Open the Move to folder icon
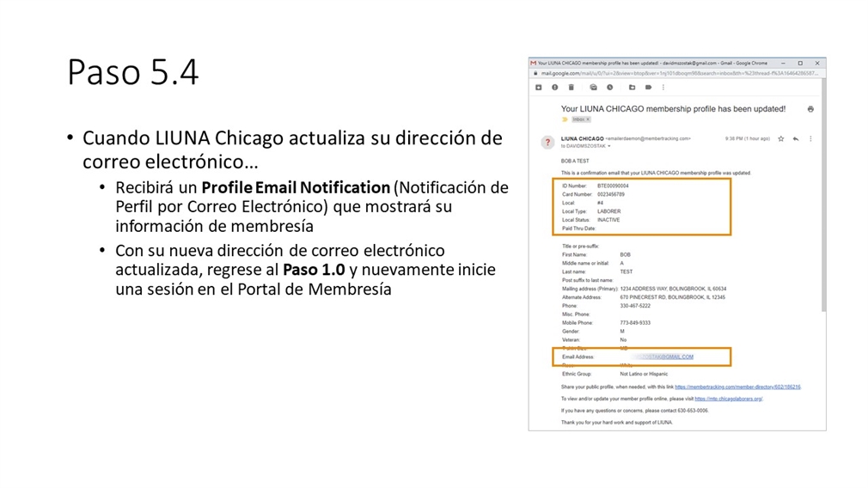The width and height of the screenshot is (868, 488). click(632, 88)
